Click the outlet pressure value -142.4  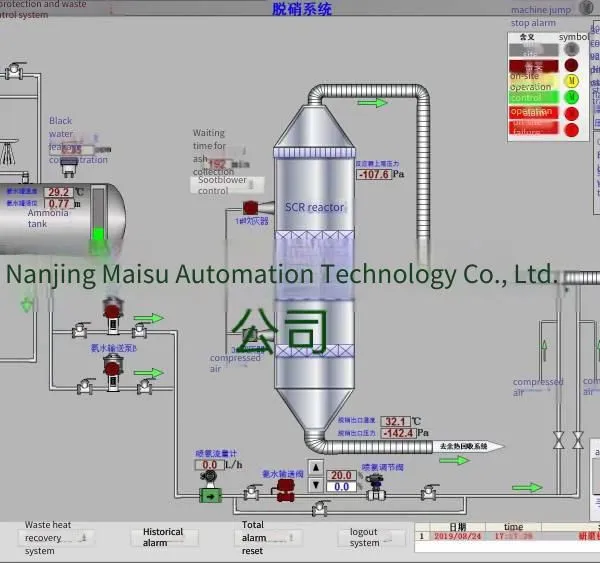399,433
